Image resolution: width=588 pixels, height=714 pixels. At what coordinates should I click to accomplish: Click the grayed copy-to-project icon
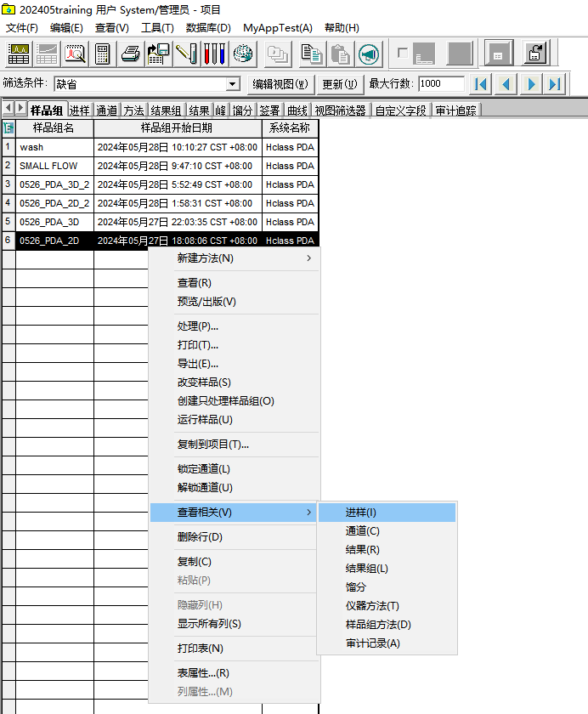278,54
